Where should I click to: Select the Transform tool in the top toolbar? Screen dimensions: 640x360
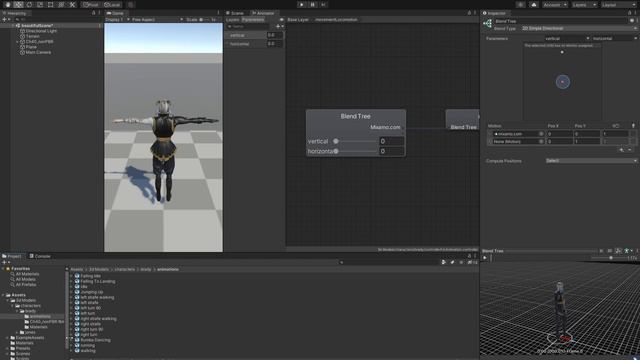pyautogui.click(x=61, y=4)
